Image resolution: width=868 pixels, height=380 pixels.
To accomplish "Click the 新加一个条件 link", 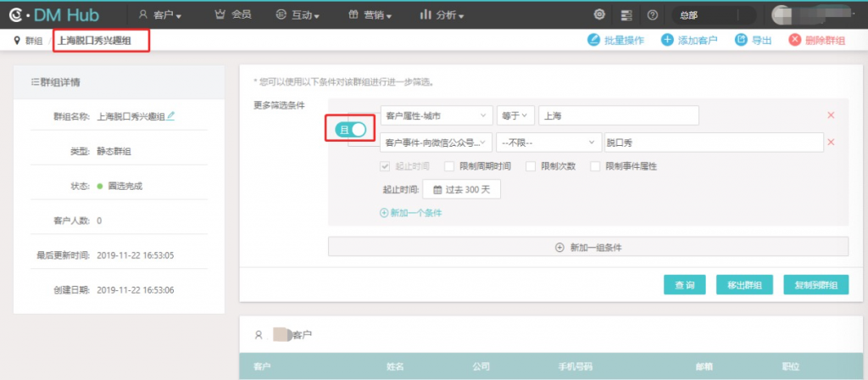I will 411,213.
